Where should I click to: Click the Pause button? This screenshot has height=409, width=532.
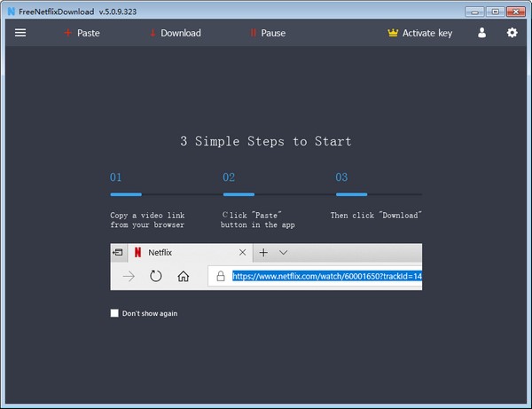(x=268, y=33)
